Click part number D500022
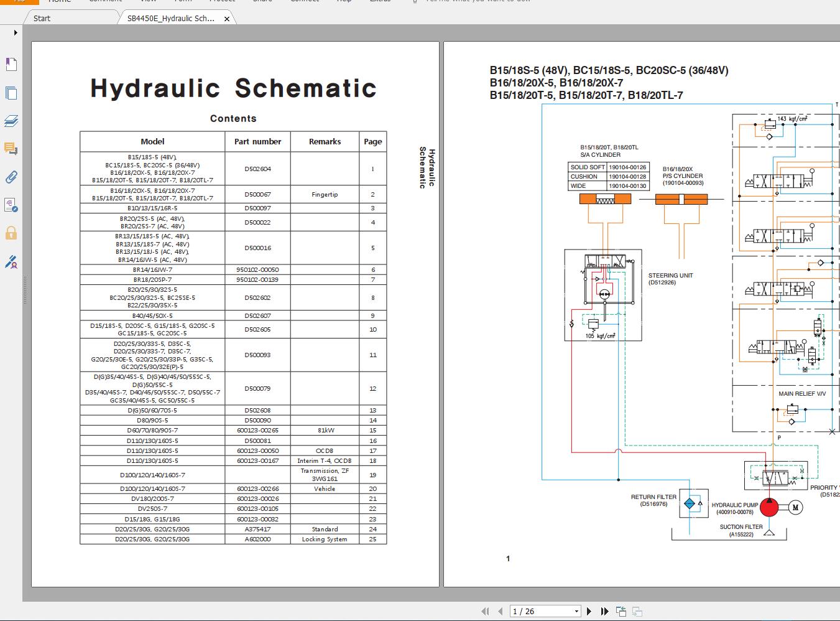Screen dimensions: 840x621 click(x=257, y=222)
